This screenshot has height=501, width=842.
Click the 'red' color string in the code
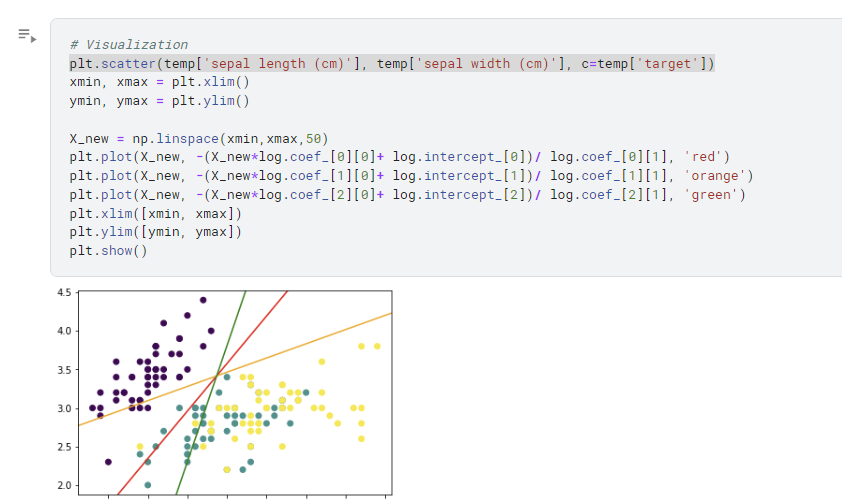pos(703,157)
